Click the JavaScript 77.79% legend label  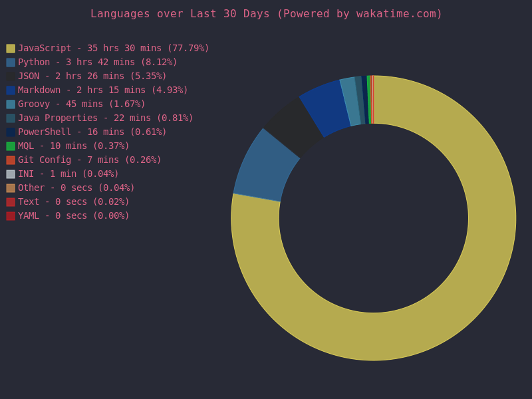point(113,49)
